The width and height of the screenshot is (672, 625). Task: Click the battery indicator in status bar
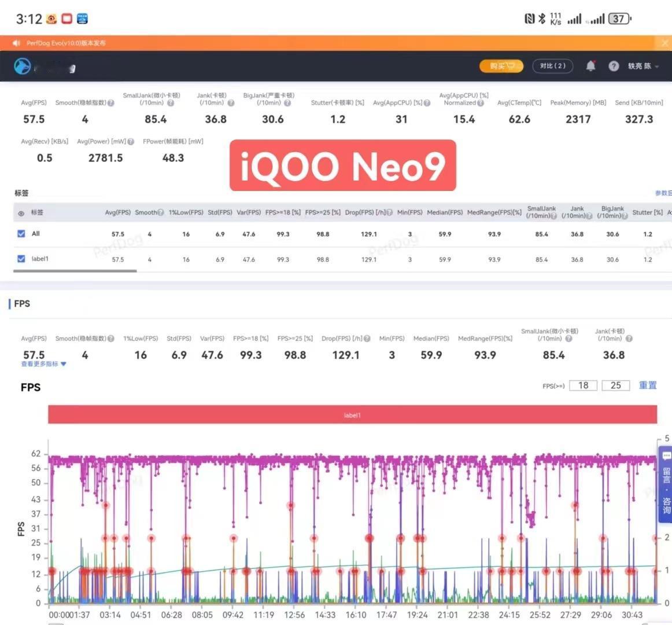point(620,19)
